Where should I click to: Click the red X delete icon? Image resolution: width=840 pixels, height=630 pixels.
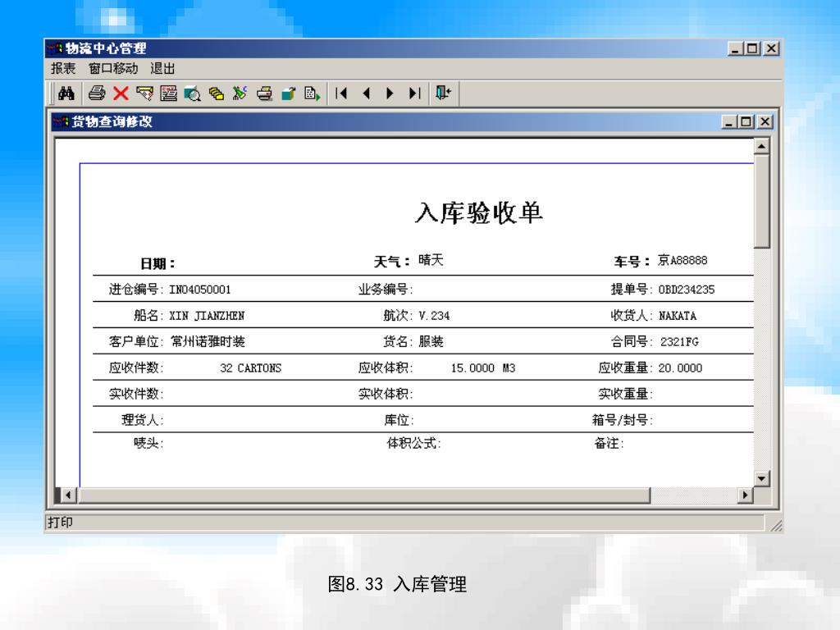click(x=121, y=94)
